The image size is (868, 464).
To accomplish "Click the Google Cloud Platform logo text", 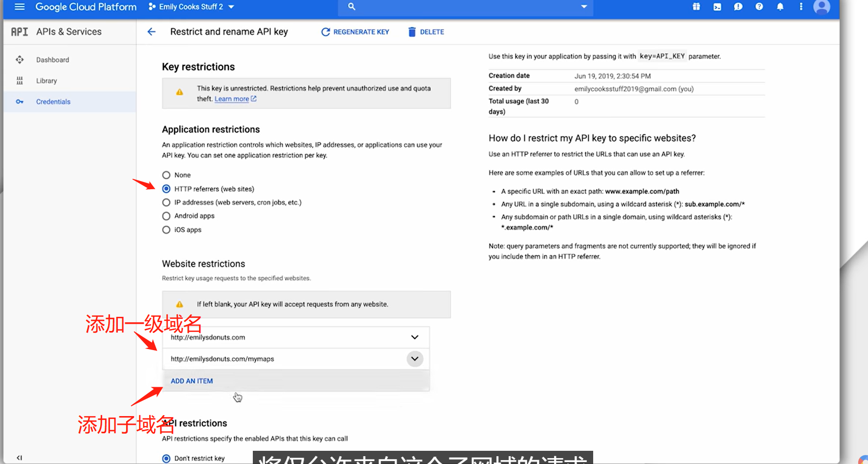I will tap(86, 7).
